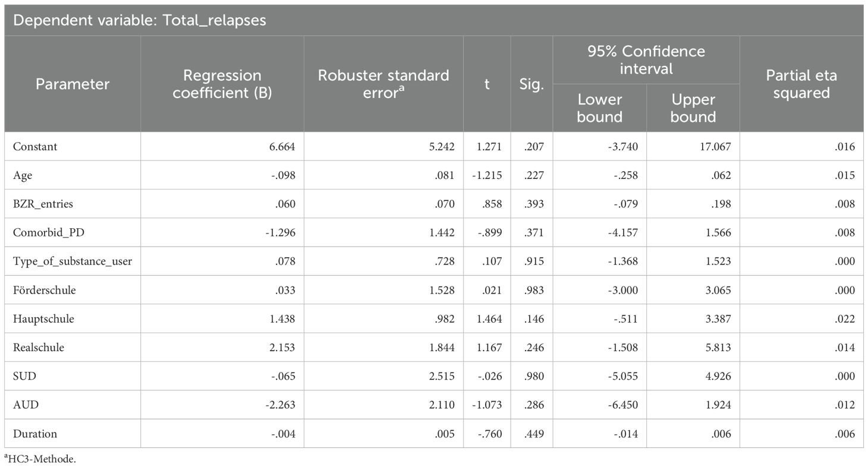Click the Sig. column header
This screenshot has height=467, width=868.
[532, 84]
